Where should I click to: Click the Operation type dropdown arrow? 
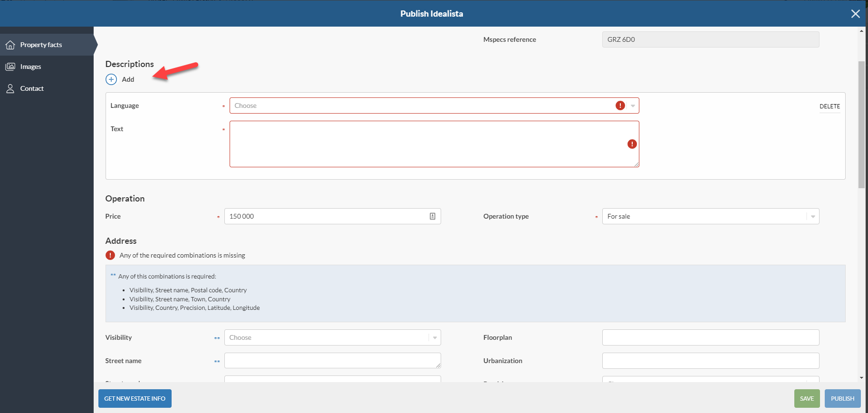pyautogui.click(x=813, y=216)
